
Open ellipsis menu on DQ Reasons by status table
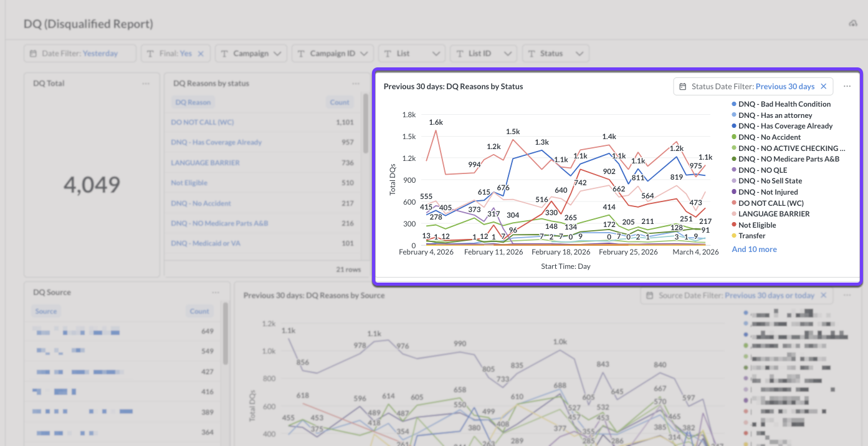pyautogui.click(x=356, y=84)
